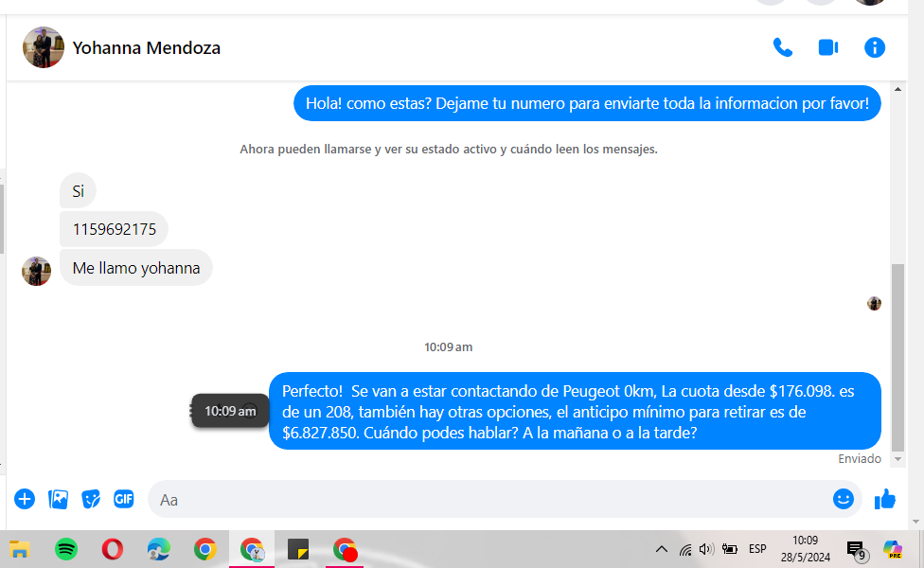This screenshot has width=924, height=568.
Task: Click the small read-receipt avatar
Action: [874, 304]
